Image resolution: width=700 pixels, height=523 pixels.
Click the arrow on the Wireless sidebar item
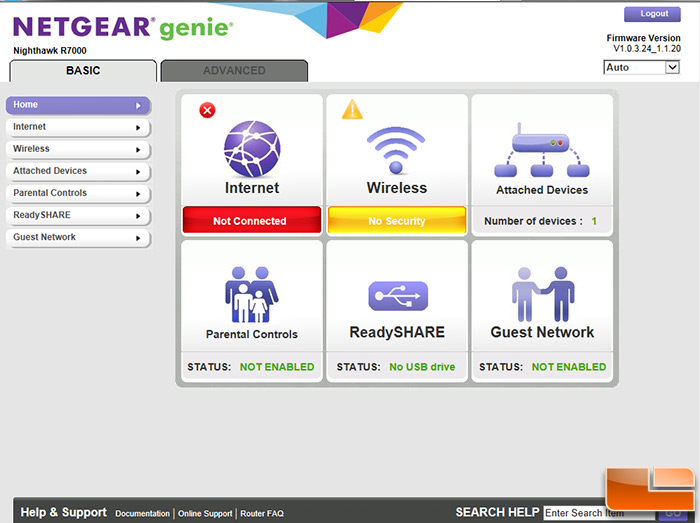(138, 150)
